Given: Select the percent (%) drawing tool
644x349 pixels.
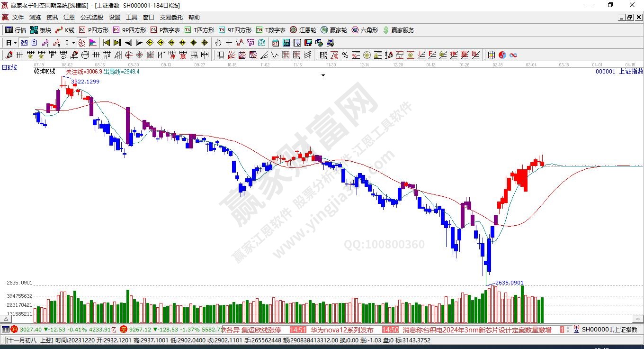Looking at the screenshot, I should 345,55.
